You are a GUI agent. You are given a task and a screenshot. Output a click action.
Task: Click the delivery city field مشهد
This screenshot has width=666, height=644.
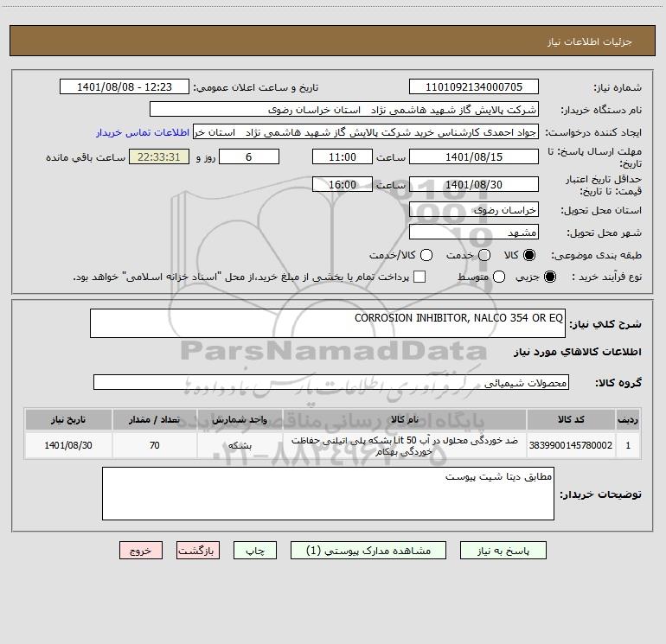tap(474, 233)
